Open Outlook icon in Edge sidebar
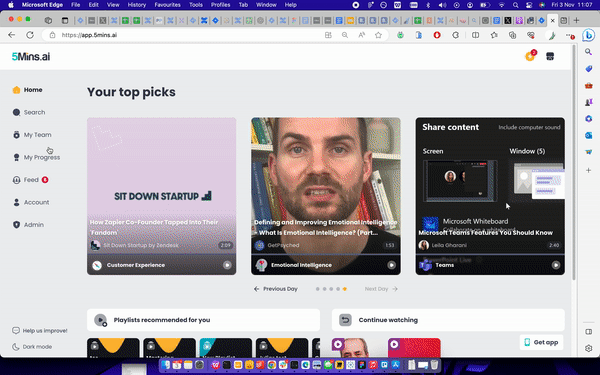This screenshot has width=600, height=375. tap(589, 135)
